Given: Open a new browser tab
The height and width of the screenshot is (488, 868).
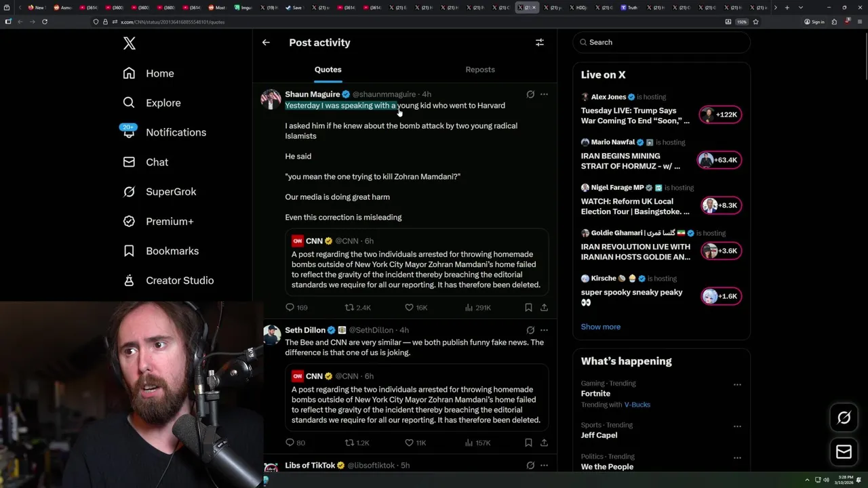Looking at the screenshot, I should click(787, 7).
